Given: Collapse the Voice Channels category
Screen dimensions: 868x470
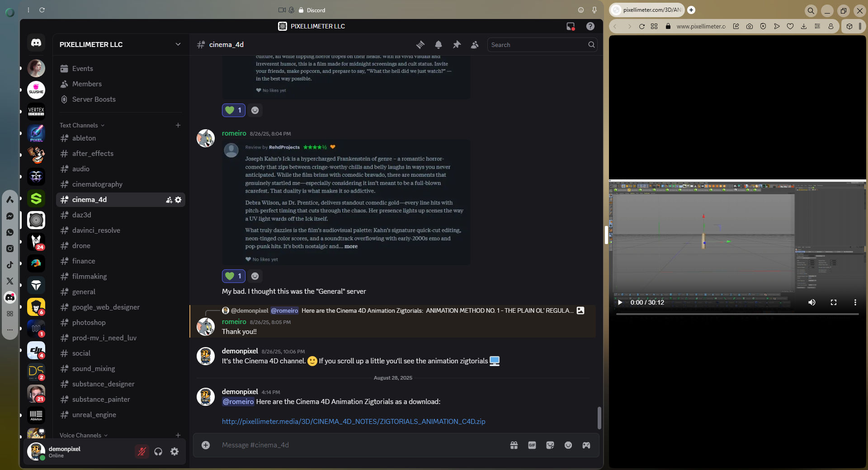Looking at the screenshot, I should pos(84,435).
